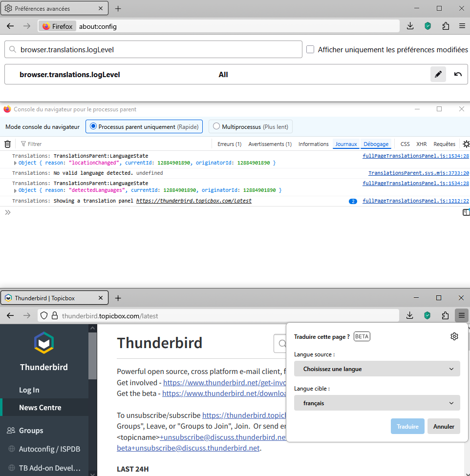The width and height of the screenshot is (470, 476).
Task: Click the tracking protection shield in Topicbox URL bar
Action: click(x=44, y=316)
